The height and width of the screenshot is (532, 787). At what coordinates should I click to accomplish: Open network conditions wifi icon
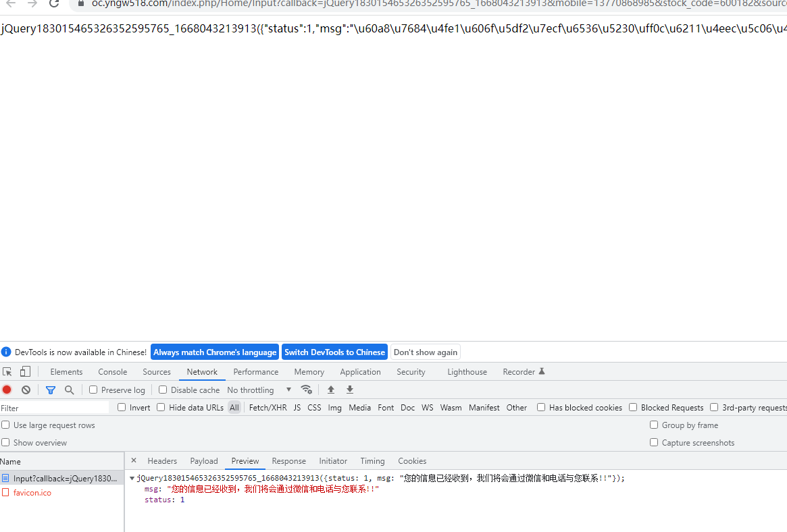306,390
